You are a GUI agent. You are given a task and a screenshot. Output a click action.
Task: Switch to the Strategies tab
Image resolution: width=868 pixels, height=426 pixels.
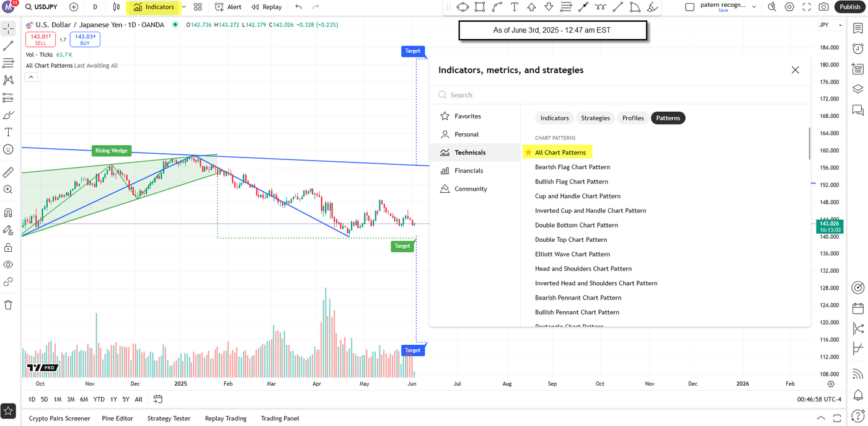[595, 118]
